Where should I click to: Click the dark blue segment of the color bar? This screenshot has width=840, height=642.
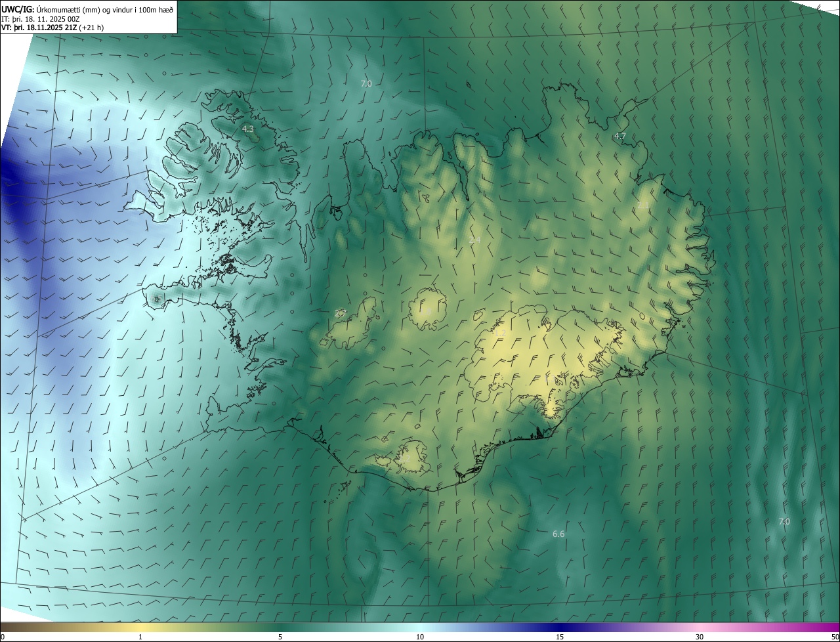tap(560, 627)
